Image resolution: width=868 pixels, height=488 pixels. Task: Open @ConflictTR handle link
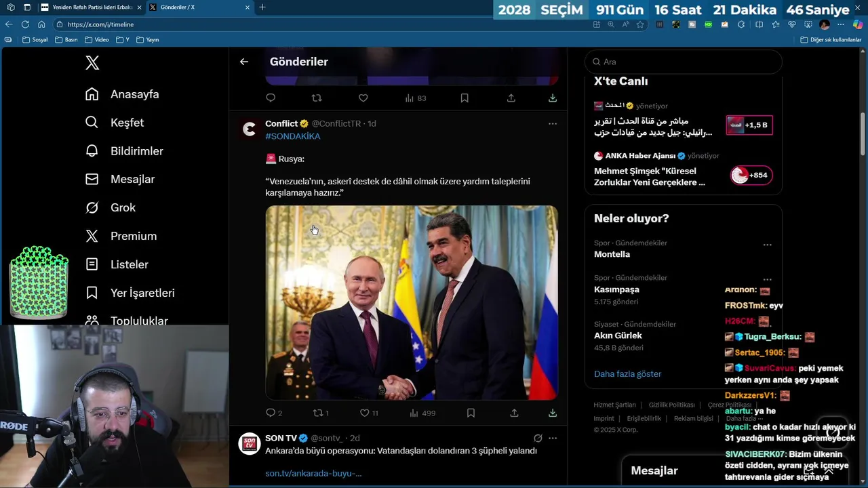(336, 123)
